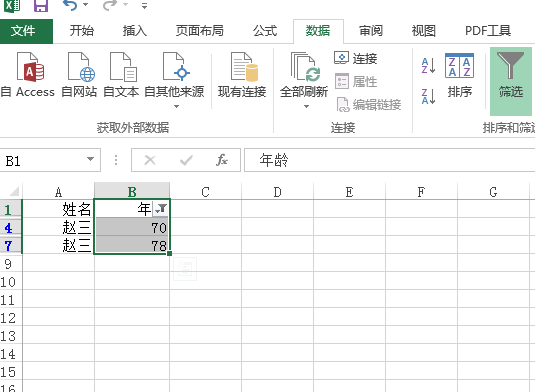535x392 pixels.
Task: Confirm the entry with the checkmark icon
Action: [186, 160]
